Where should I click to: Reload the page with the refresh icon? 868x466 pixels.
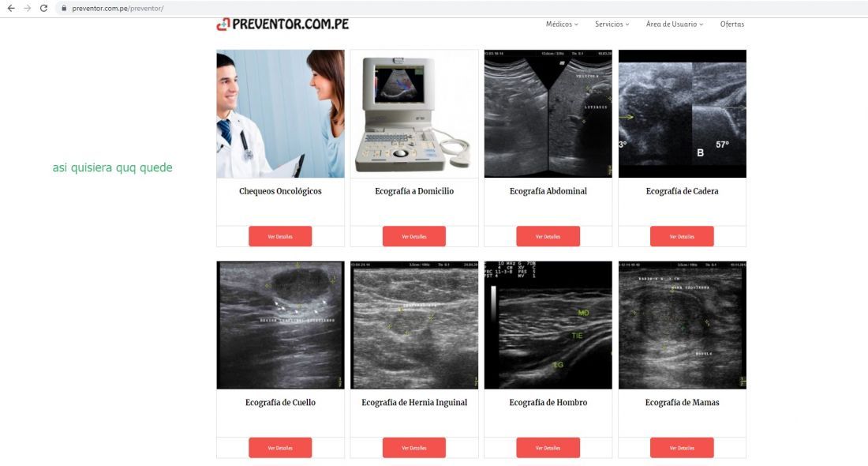pos(43,9)
